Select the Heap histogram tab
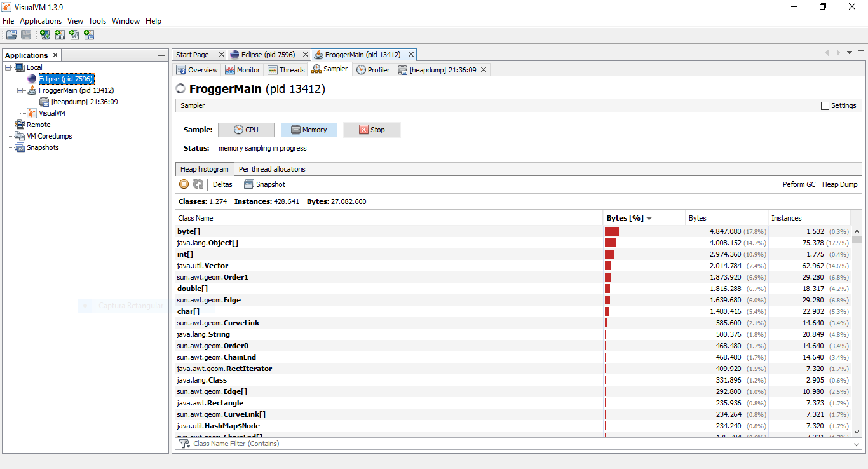This screenshot has height=469, width=868. coord(204,169)
